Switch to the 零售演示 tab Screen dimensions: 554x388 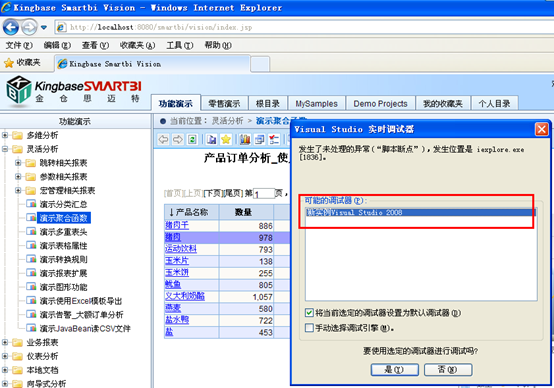[224, 104]
